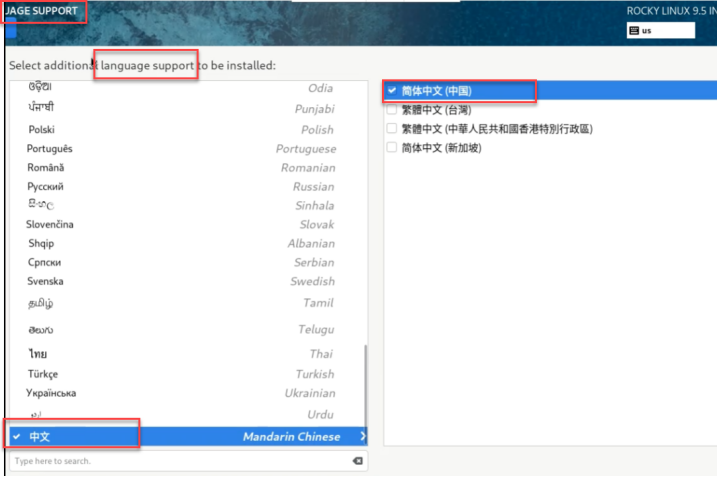Screen dimensions: 717x477
Task: Tick the 简体中文 (新加坡) checkbox
Action: (x=392, y=148)
